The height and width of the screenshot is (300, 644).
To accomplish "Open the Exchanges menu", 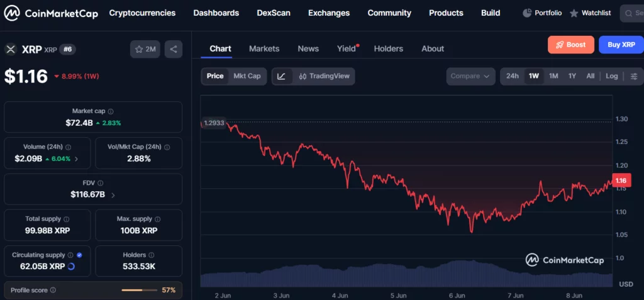I will tap(329, 13).
